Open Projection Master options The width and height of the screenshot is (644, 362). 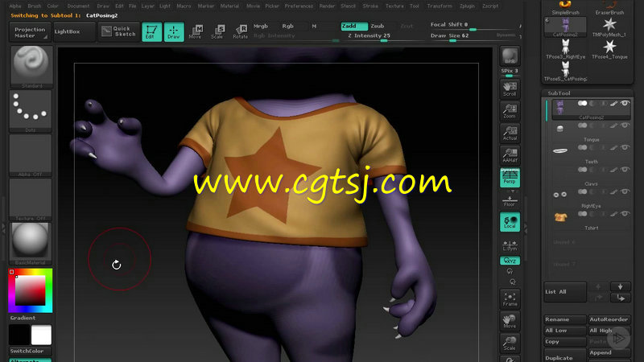[30, 32]
